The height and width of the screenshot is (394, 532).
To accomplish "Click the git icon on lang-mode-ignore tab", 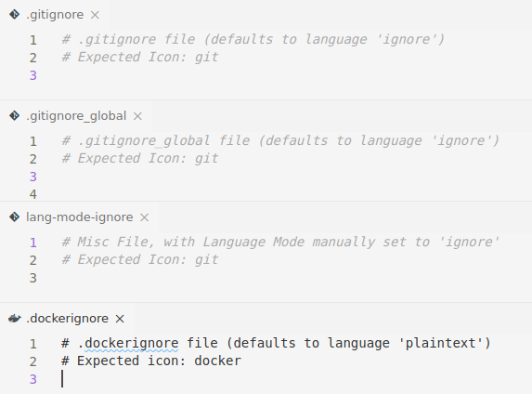I will [14, 217].
